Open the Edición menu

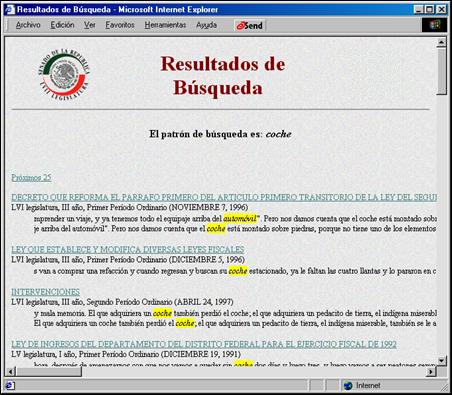(x=62, y=25)
